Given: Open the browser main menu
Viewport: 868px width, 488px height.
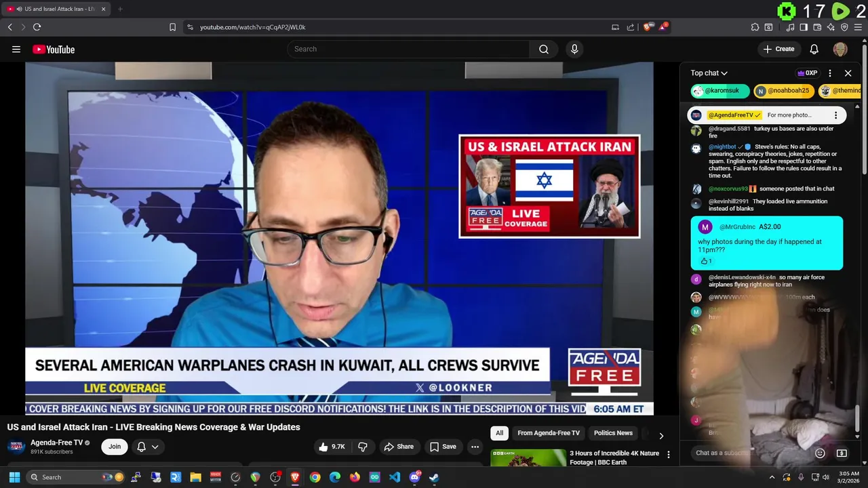Looking at the screenshot, I should point(859,27).
